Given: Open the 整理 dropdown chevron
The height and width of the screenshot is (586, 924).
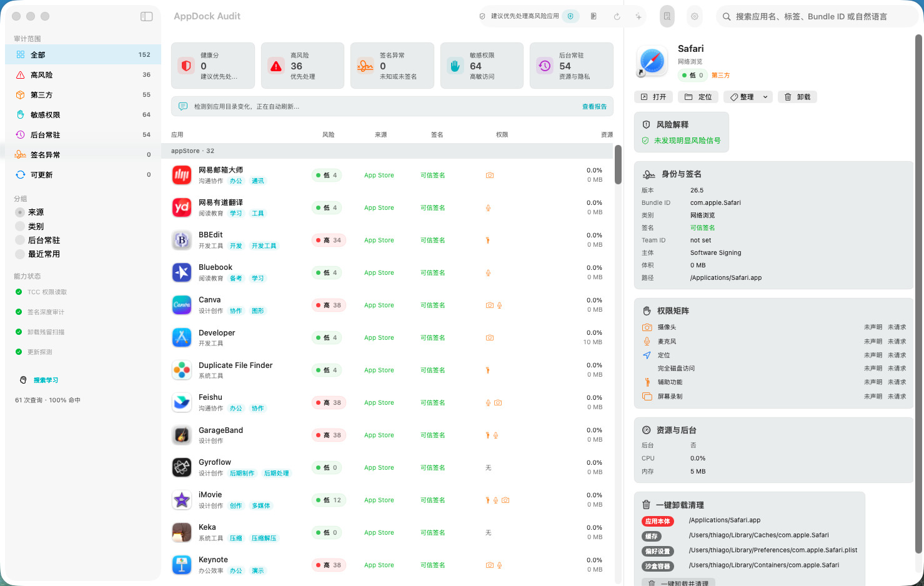Looking at the screenshot, I should click(765, 97).
